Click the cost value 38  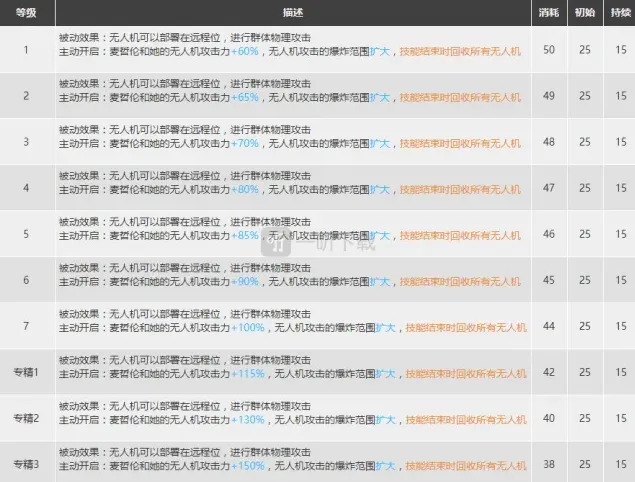click(549, 464)
